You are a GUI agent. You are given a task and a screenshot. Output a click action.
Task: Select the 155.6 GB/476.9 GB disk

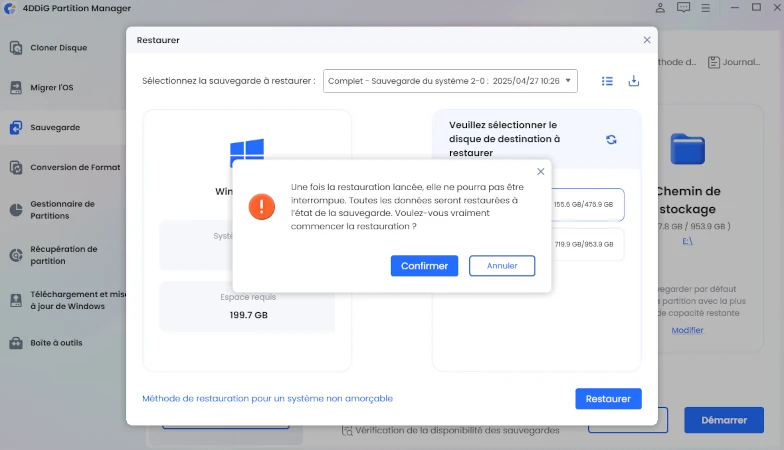coord(588,204)
